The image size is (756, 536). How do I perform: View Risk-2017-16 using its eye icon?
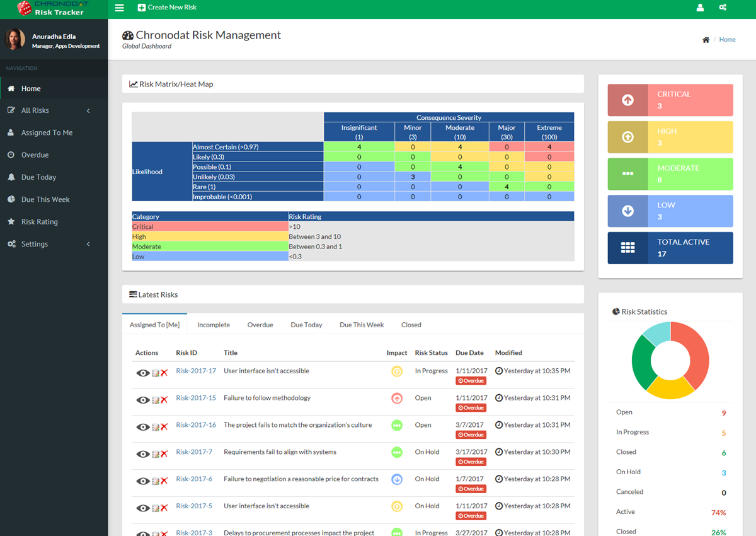[x=143, y=427]
